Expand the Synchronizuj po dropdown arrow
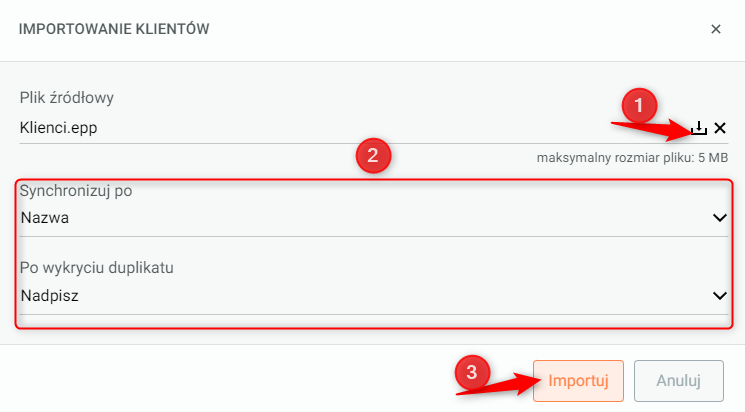The width and height of the screenshot is (745, 412). 719,217
